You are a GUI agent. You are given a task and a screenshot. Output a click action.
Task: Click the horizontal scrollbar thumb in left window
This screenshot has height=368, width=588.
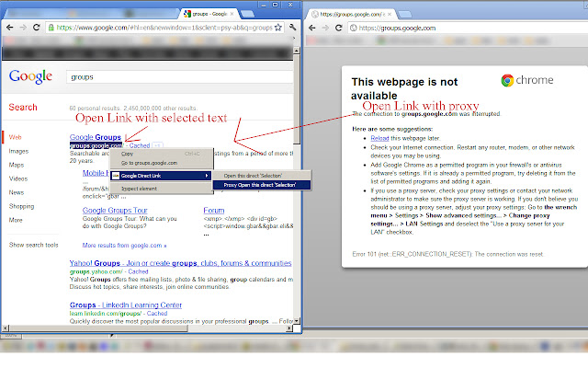click(x=97, y=328)
